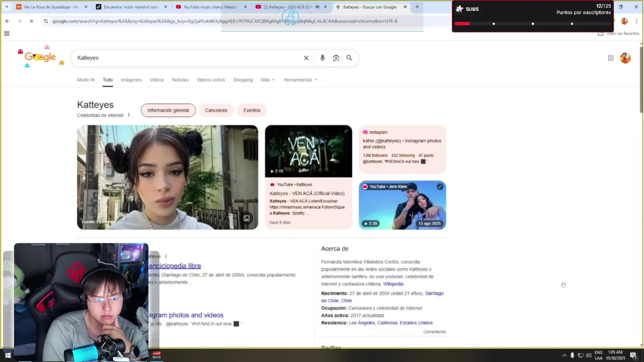Open the Todo results tab
The width and height of the screenshot is (644, 362).
point(108,80)
